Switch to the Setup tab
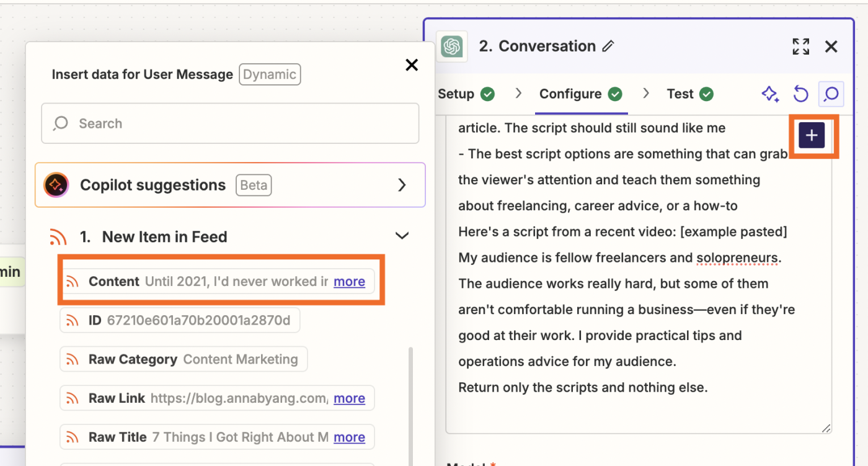The width and height of the screenshot is (868, 466). 466,94
